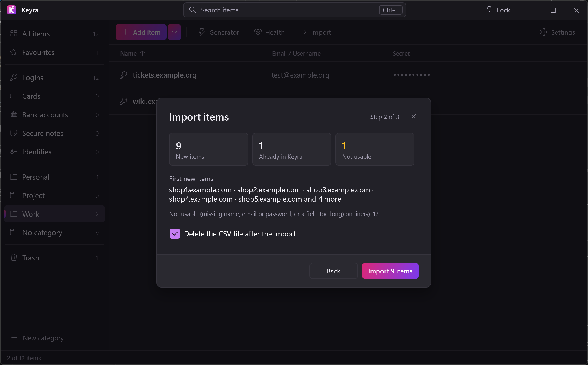Click the 1 Not usable card
The height and width of the screenshot is (365, 588).
pyautogui.click(x=375, y=149)
